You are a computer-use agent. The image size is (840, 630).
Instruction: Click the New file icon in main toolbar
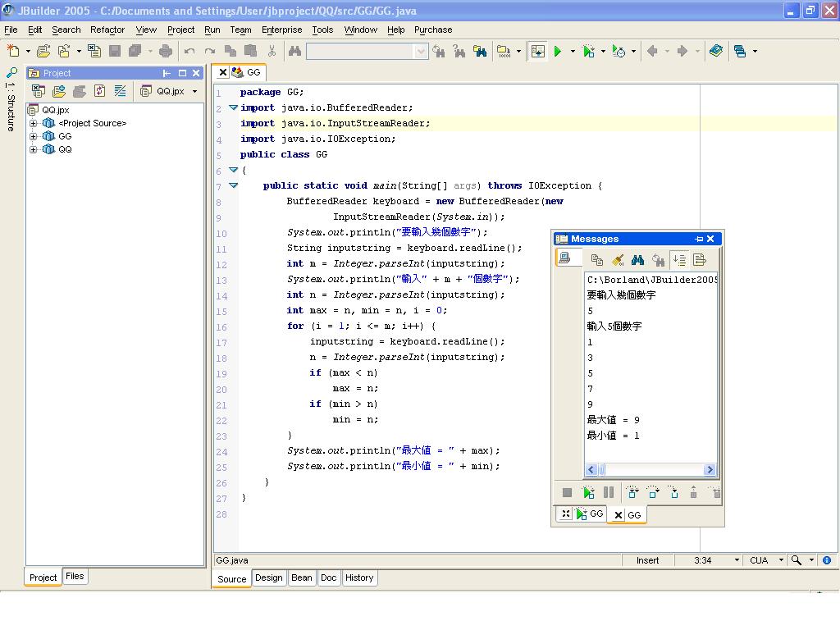tap(13, 51)
